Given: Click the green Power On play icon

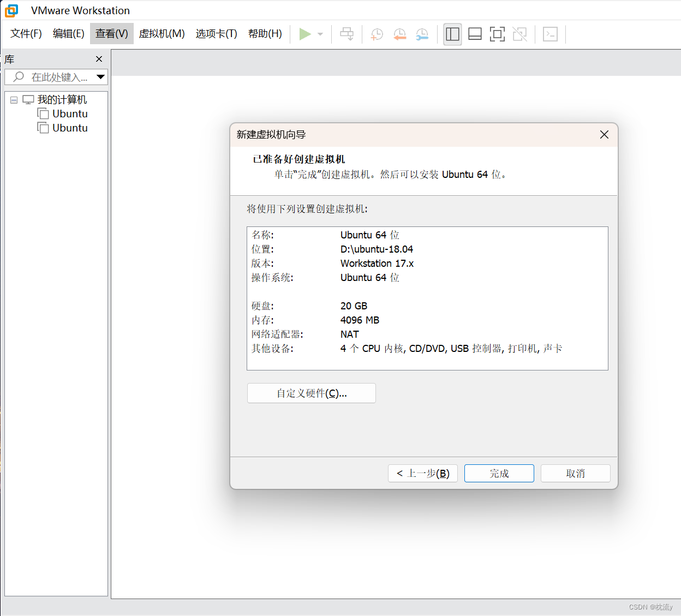Looking at the screenshot, I should [305, 34].
